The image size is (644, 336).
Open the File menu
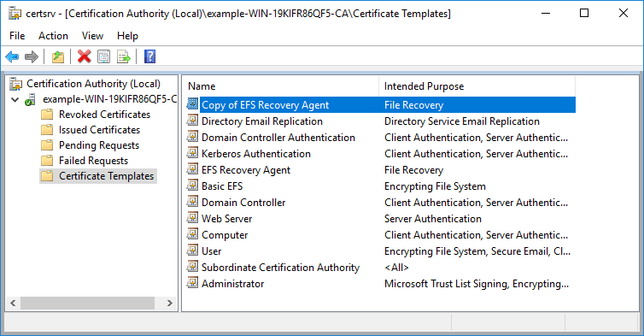click(x=17, y=36)
